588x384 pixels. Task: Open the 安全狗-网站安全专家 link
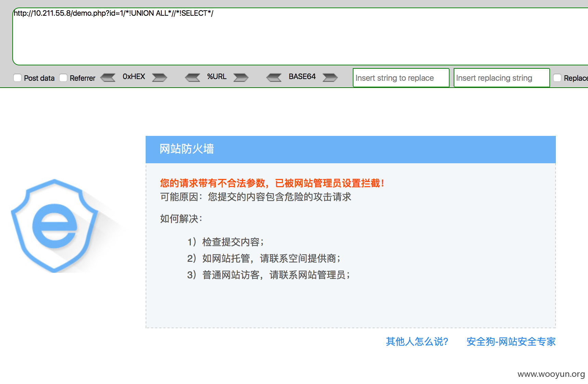[511, 342]
